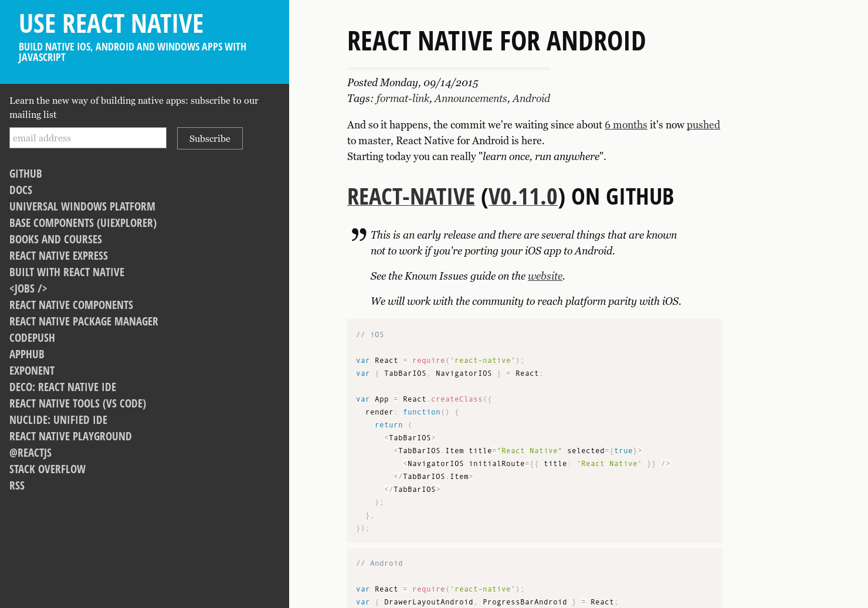Open React Native Tools (VS Code)
This screenshot has height=608, width=868.
tap(78, 403)
